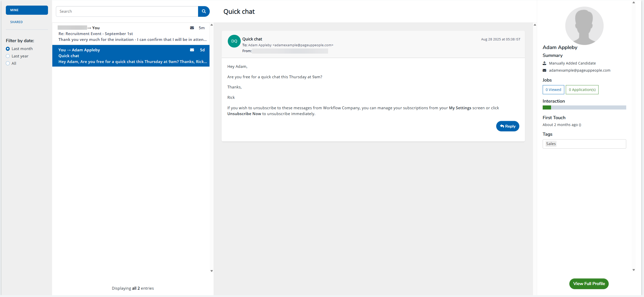Viewport: 644px width, 297px height.
Task: Click the Search input field
Action: pos(127,11)
